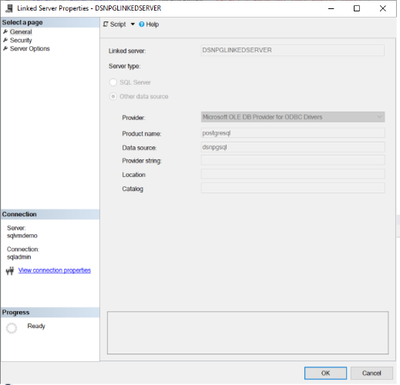Open View connection properties link
400x385 pixels.
(x=54, y=270)
